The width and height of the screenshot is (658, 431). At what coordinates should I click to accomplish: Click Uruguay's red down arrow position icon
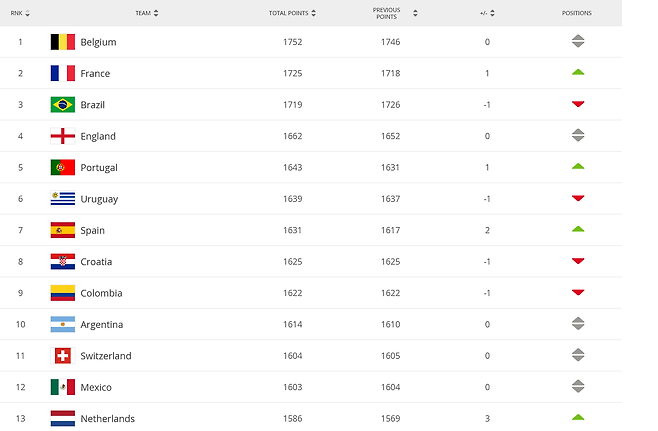(578, 198)
